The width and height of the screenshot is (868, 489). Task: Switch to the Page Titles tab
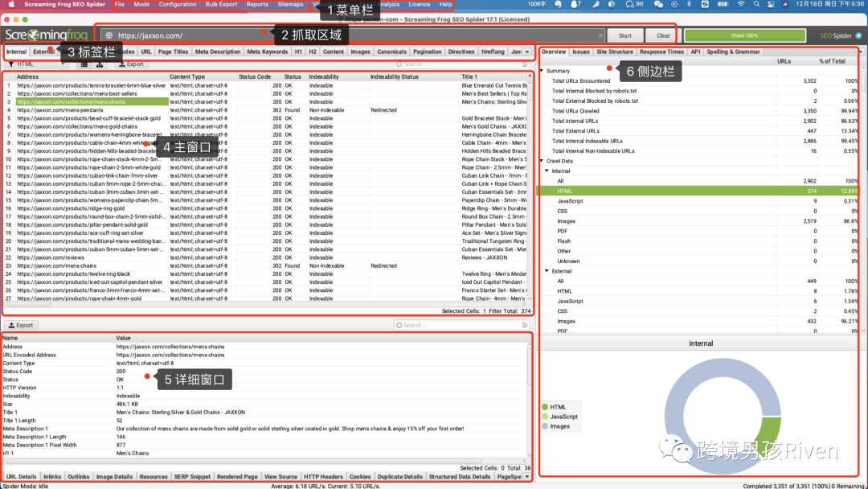pyautogui.click(x=174, y=51)
